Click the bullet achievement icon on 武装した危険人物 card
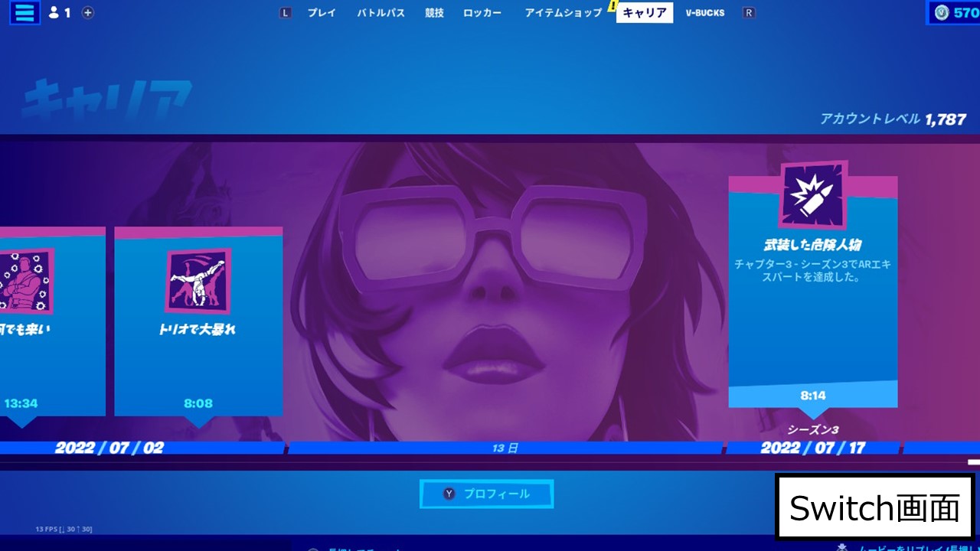 click(x=813, y=195)
